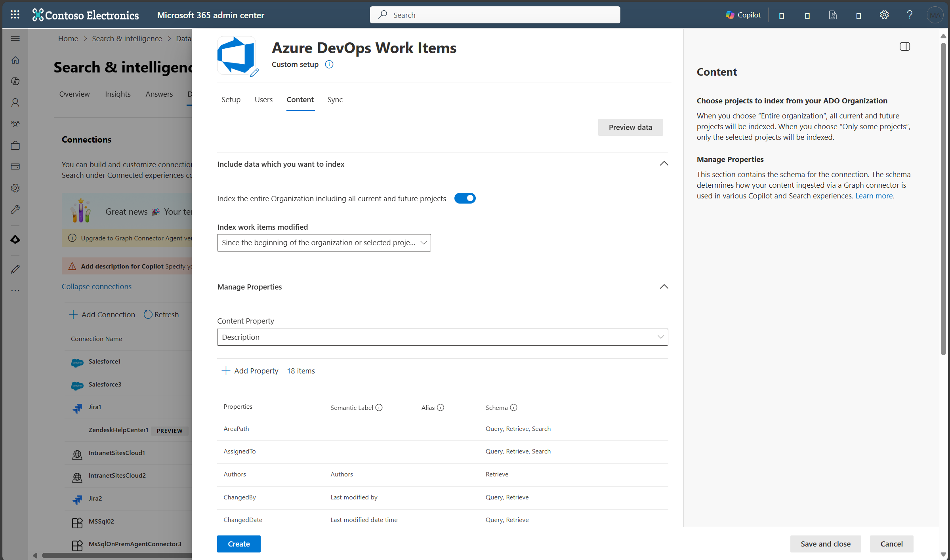This screenshot has height=560, width=950.
Task: Open Users from the sidebar icon
Action: tap(15, 103)
